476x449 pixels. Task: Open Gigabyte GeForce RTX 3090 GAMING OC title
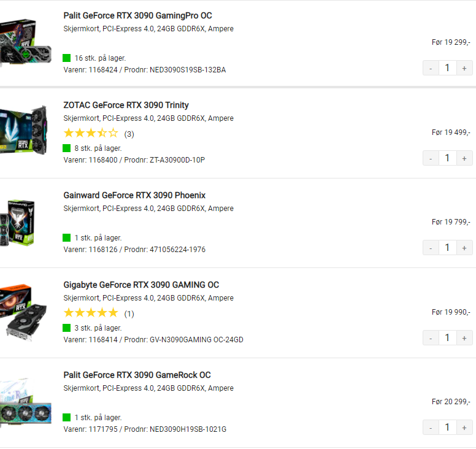point(141,285)
